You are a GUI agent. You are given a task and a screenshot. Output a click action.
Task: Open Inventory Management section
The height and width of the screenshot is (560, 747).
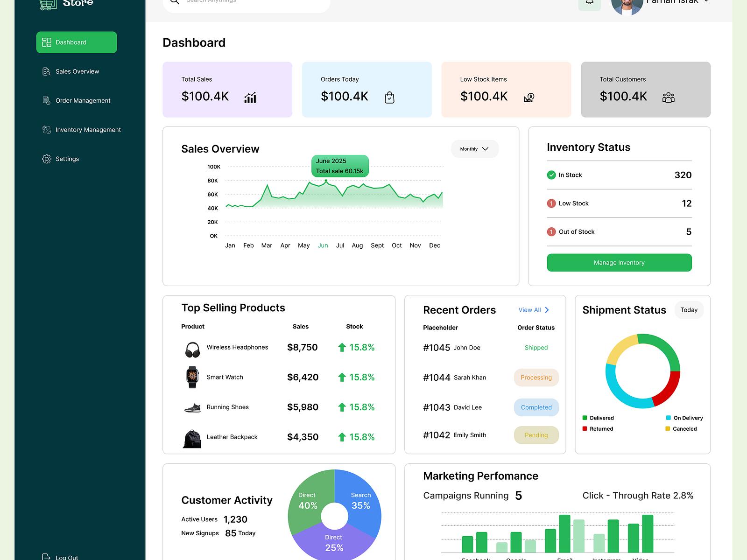(81, 130)
